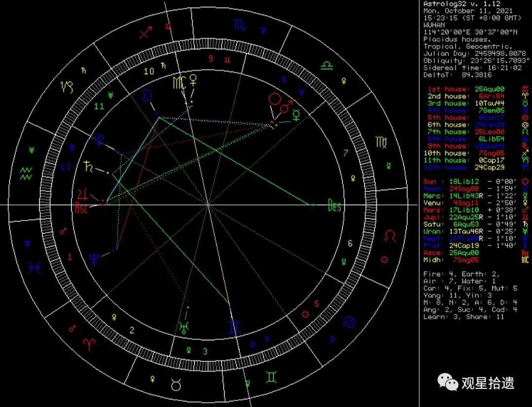Click the blue Neptune trident in first house
Viewport: 532px width, 407px height.
(95, 259)
